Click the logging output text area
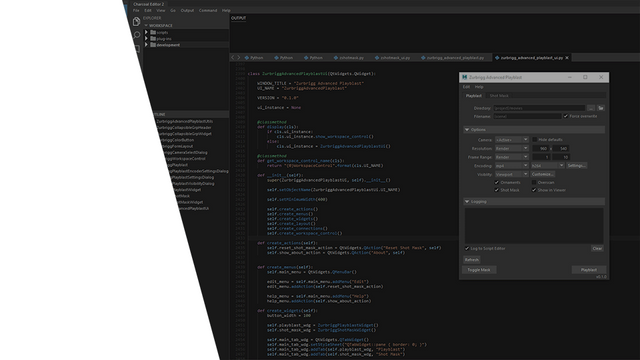 point(534,226)
